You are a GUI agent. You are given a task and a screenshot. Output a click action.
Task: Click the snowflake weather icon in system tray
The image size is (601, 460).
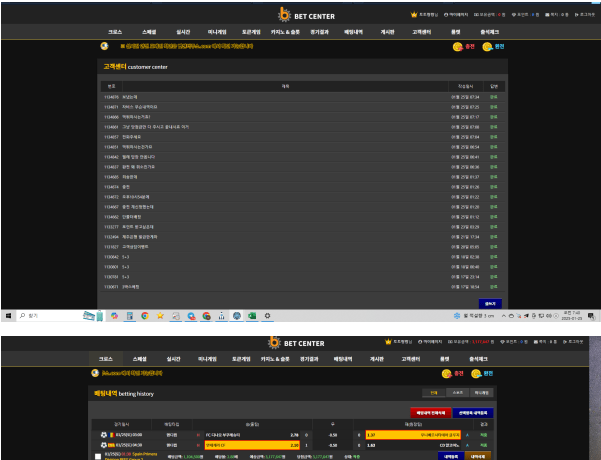[456, 316]
